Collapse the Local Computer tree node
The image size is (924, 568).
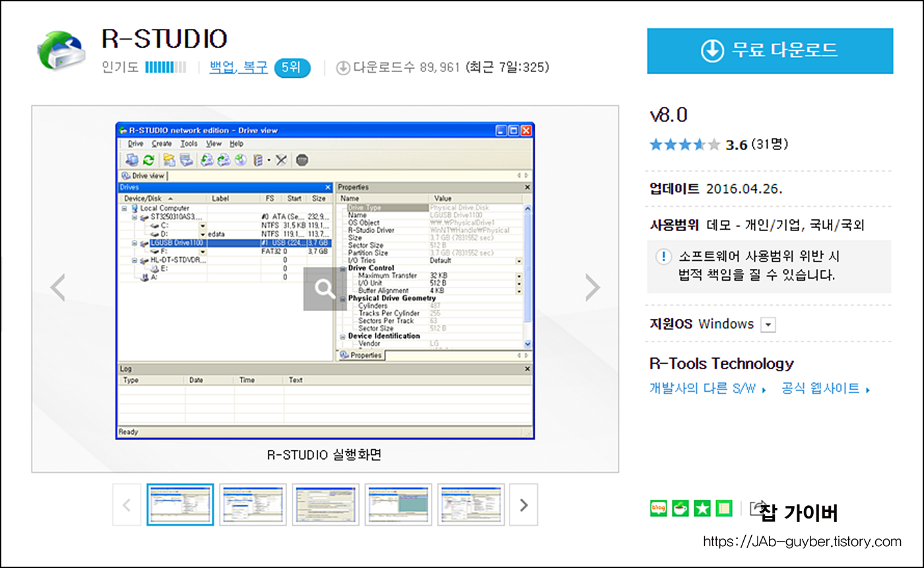click(124, 208)
